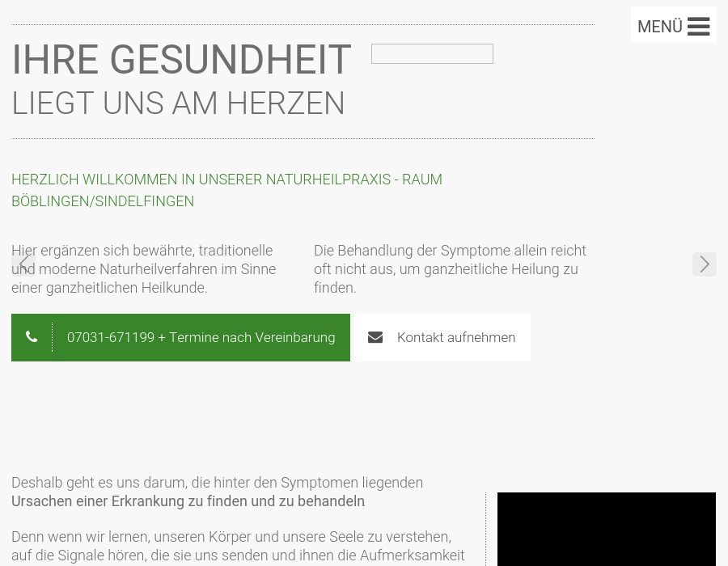Screen dimensions: 728x566
Task: Click the envelope icon
Action: point(375,337)
